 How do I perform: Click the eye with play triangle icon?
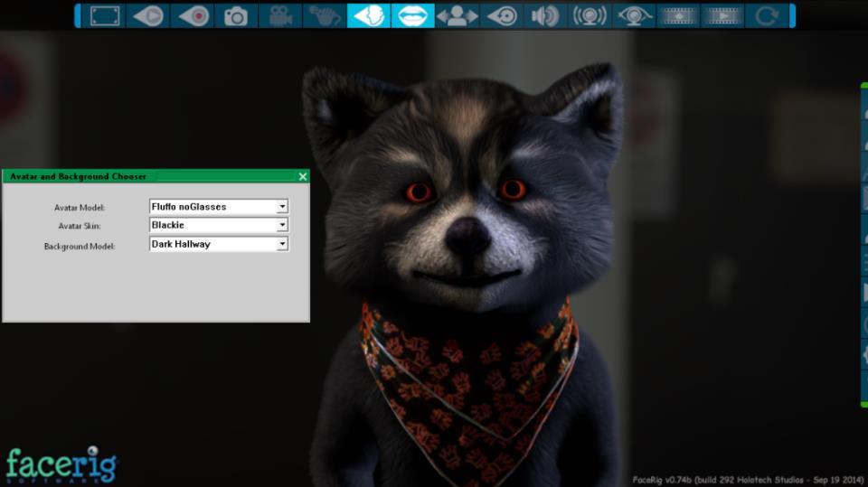point(148,15)
